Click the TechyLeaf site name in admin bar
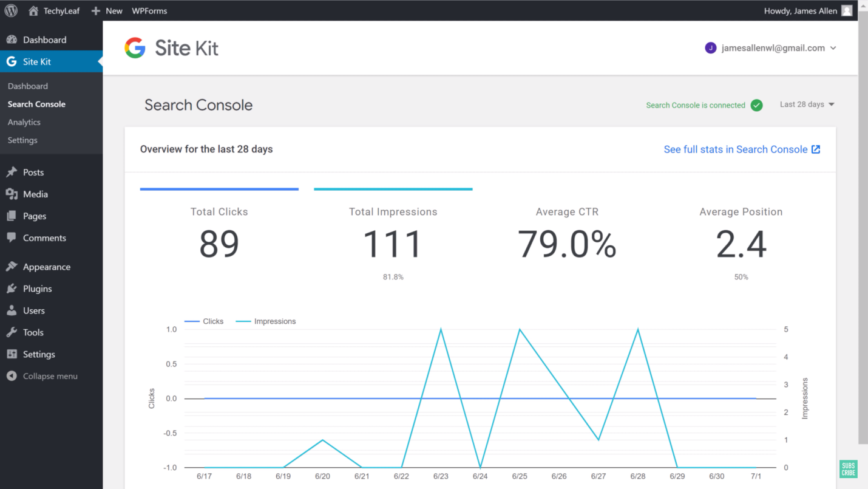The height and width of the screenshot is (489, 868). tap(61, 11)
